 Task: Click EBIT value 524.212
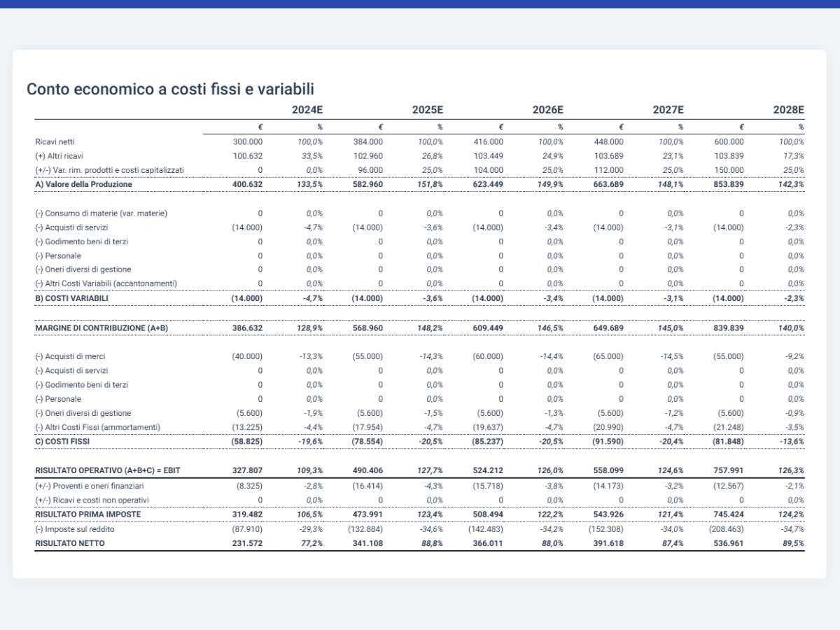488,470
